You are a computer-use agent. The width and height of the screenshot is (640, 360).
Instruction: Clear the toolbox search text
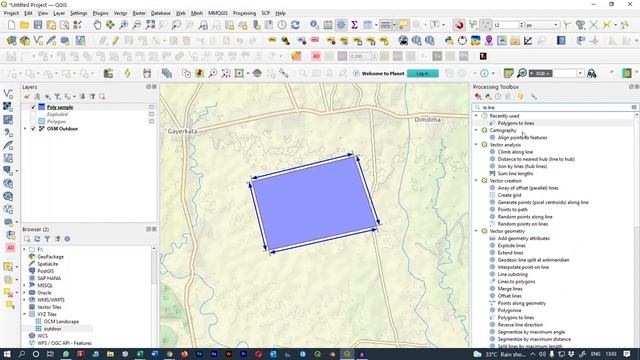[634, 107]
